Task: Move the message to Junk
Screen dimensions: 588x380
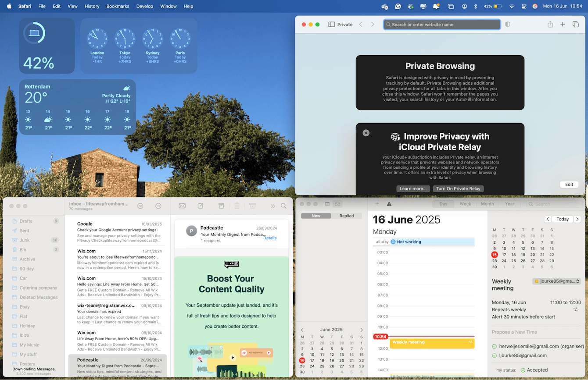Action: coord(253,205)
